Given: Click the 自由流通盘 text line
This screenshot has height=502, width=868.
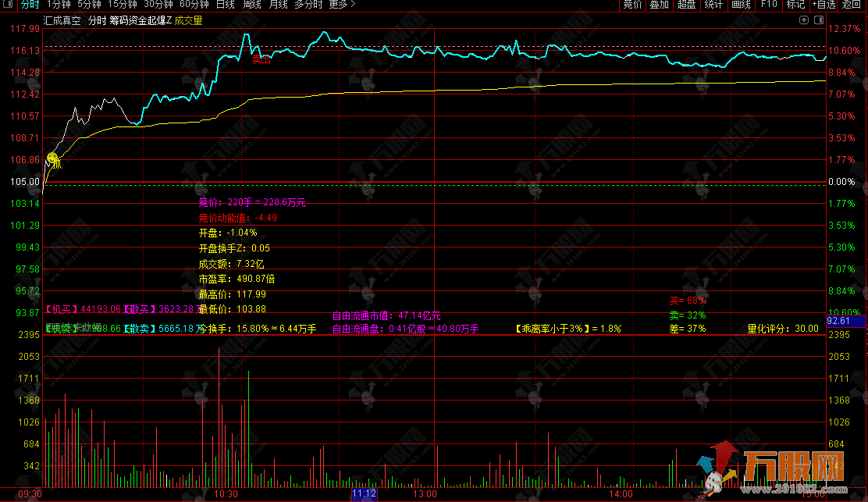Looking at the screenshot, I should pos(405,329).
